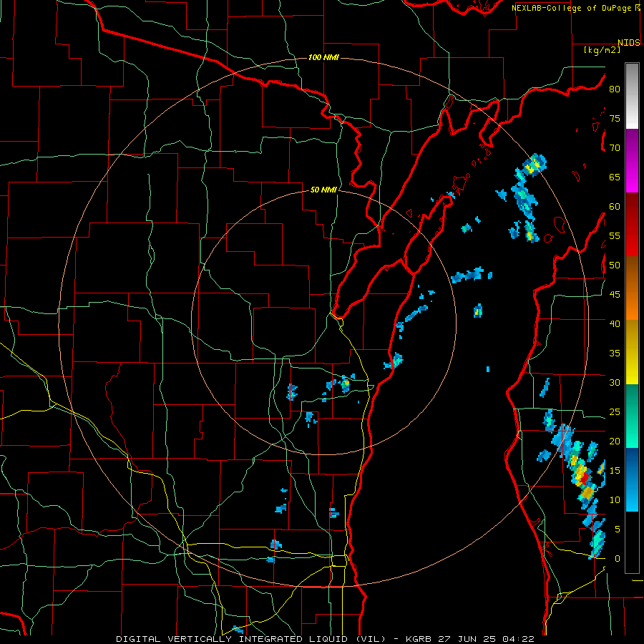Click the 20 value on the color scale
This screenshot has height=644, width=644.
615,441
